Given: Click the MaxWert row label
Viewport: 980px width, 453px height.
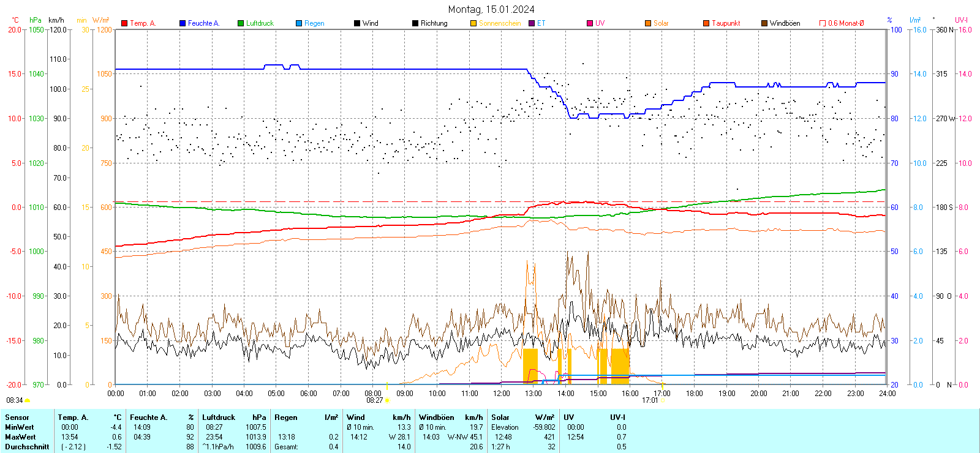Looking at the screenshot, I should (20, 437).
